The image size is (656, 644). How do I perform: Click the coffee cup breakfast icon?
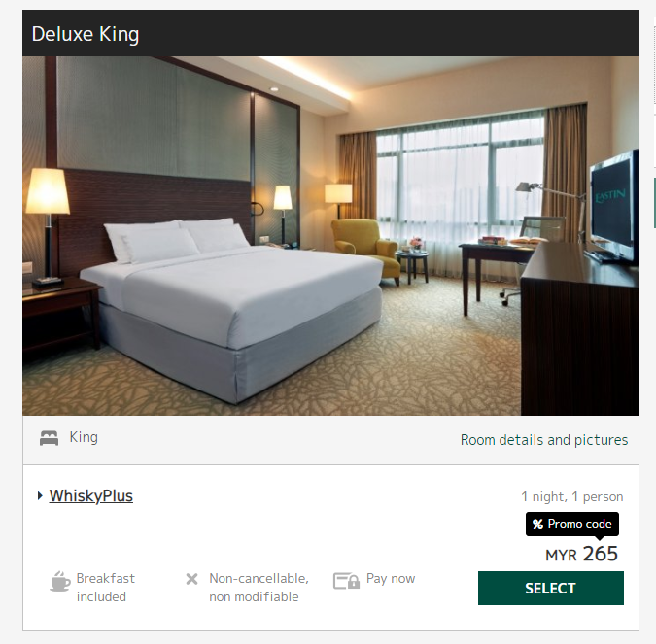60,581
